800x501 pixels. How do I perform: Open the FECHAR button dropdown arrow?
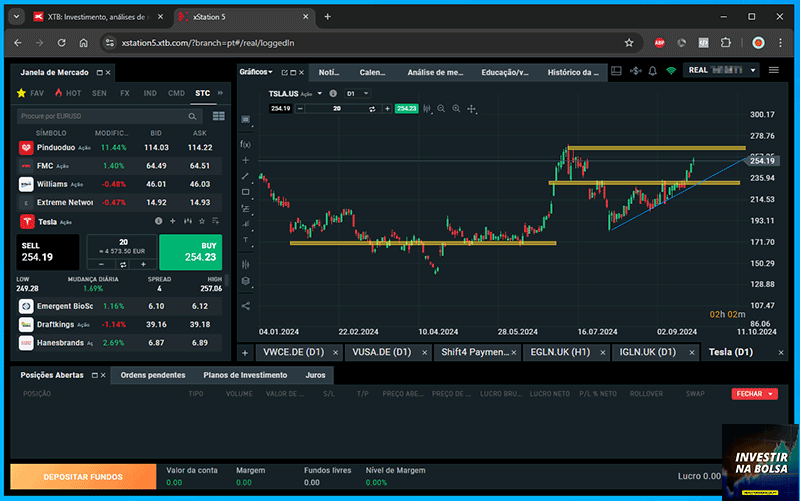tap(770, 394)
